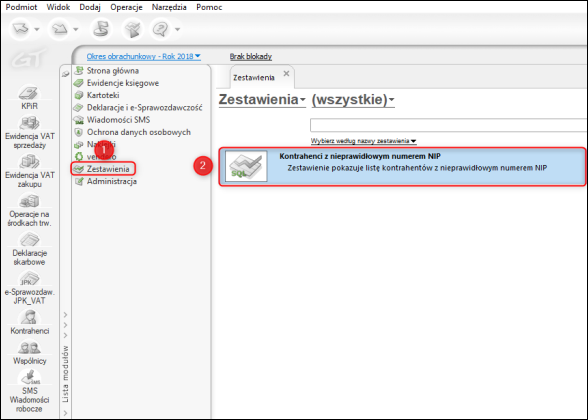Open the Podmiot menu
Viewport: 588px width, 420px height.
click(21, 7)
